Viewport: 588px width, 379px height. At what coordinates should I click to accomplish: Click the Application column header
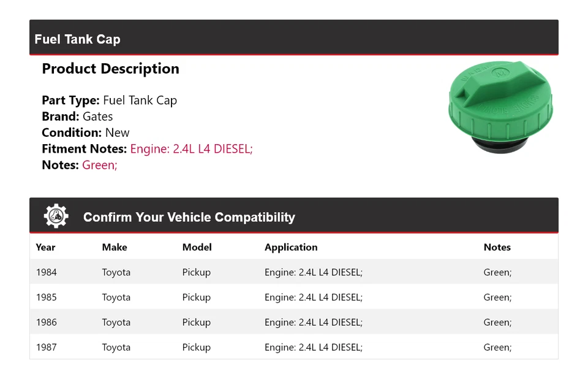[x=291, y=247]
